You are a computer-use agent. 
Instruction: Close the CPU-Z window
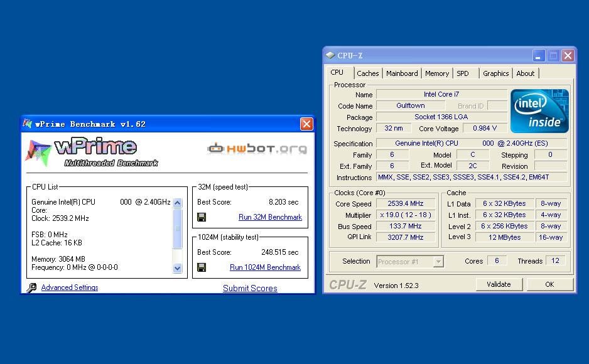click(568, 55)
